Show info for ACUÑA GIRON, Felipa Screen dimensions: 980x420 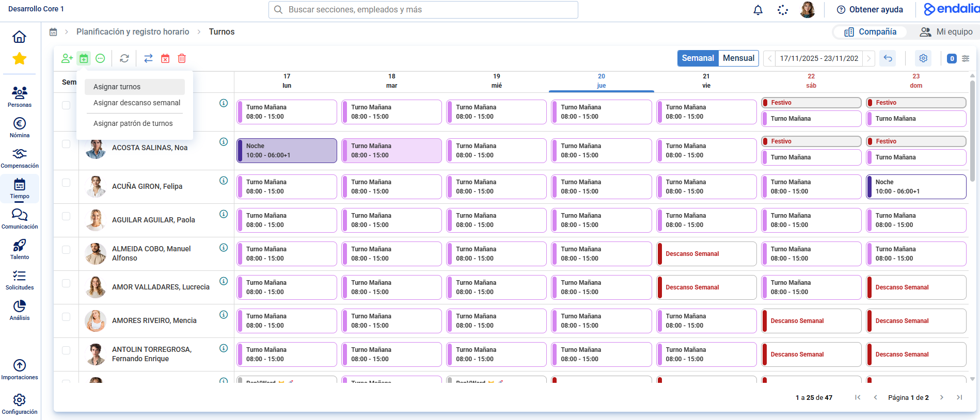coord(224,181)
